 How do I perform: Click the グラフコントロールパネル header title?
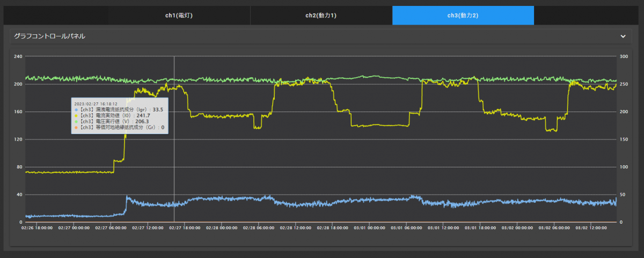point(49,36)
